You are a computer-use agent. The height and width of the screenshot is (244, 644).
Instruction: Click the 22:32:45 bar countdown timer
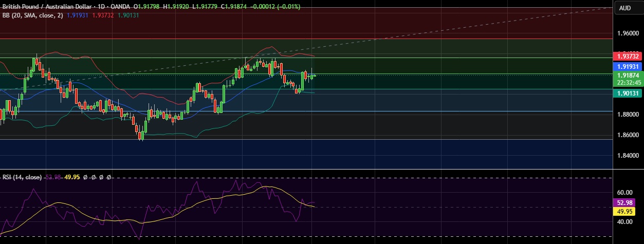628,82
